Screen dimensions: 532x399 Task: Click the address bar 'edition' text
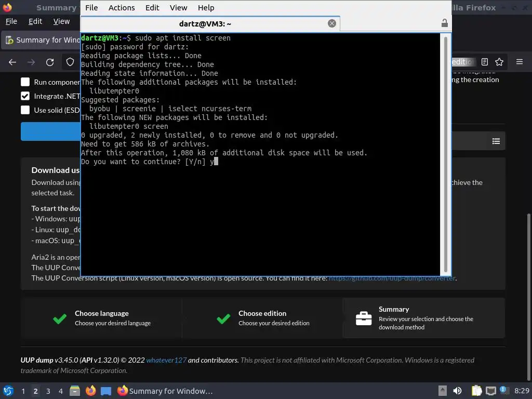pyautogui.click(x=462, y=62)
